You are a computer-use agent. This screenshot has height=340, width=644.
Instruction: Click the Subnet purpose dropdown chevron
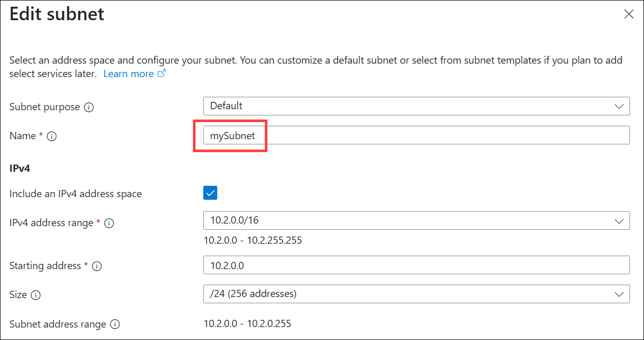[620, 106]
